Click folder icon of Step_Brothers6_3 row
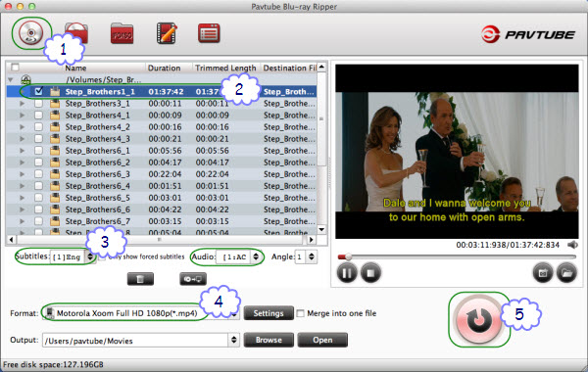 click(x=55, y=174)
